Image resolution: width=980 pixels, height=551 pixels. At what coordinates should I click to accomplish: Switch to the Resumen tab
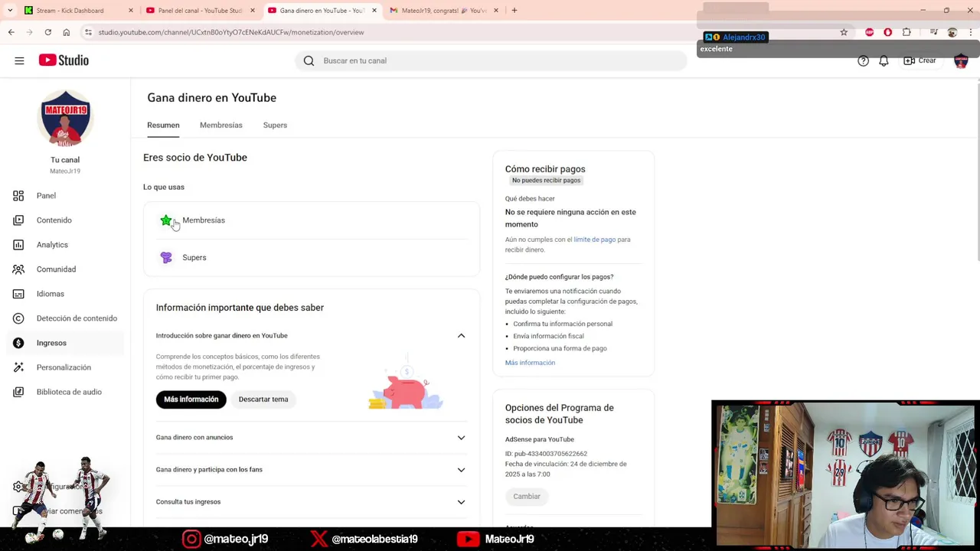point(163,126)
